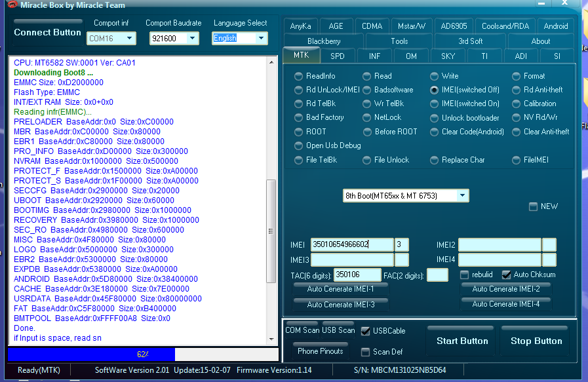Enable the rebulid checkbox

pyautogui.click(x=465, y=275)
